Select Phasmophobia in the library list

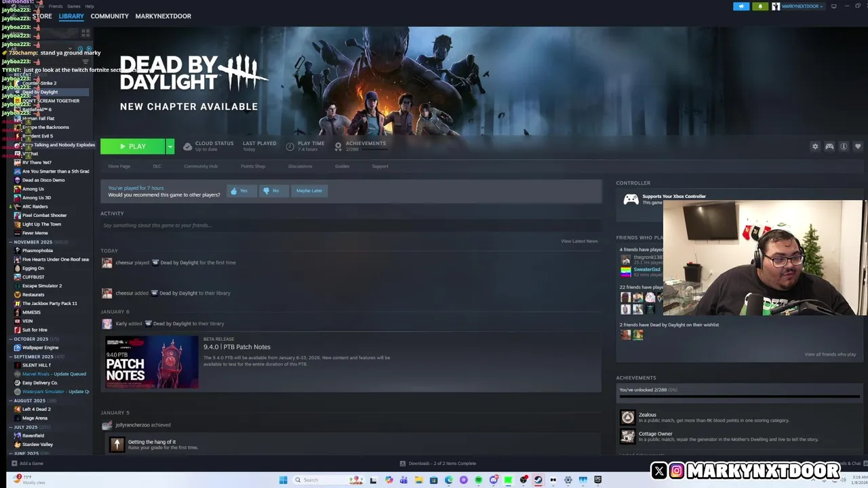click(x=37, y=251)
